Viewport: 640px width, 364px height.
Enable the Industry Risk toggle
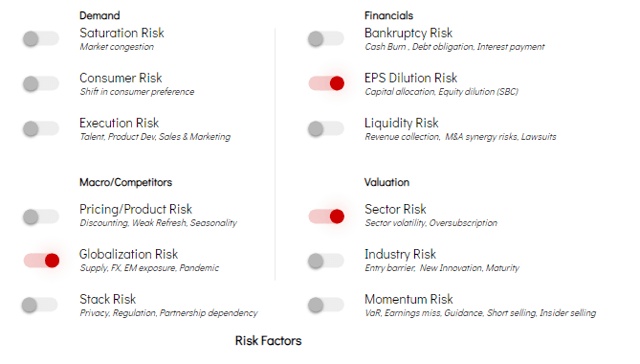(x=326, y=260)
